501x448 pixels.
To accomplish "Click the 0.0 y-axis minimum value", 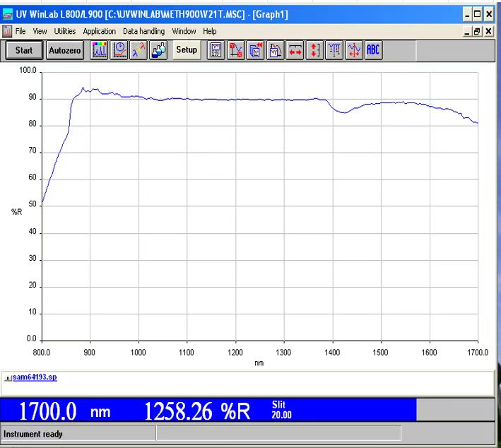I will click(x=32, y=338).
